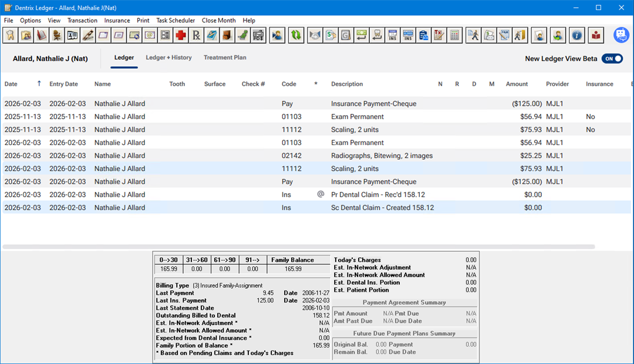This screenshot has width=634, height=364.
Task: Click the Tx treatment plan toolbar icon
Action: pyautogui.click(x=439, y=35)
